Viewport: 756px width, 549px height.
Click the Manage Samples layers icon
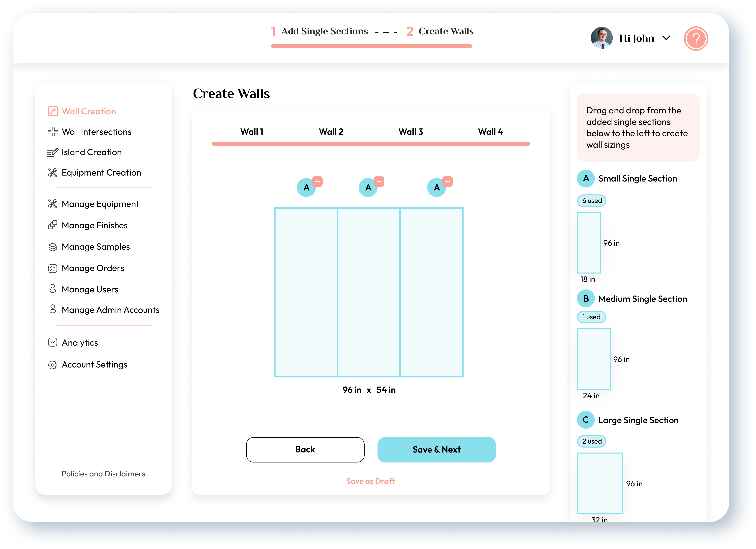click(53, 247)
